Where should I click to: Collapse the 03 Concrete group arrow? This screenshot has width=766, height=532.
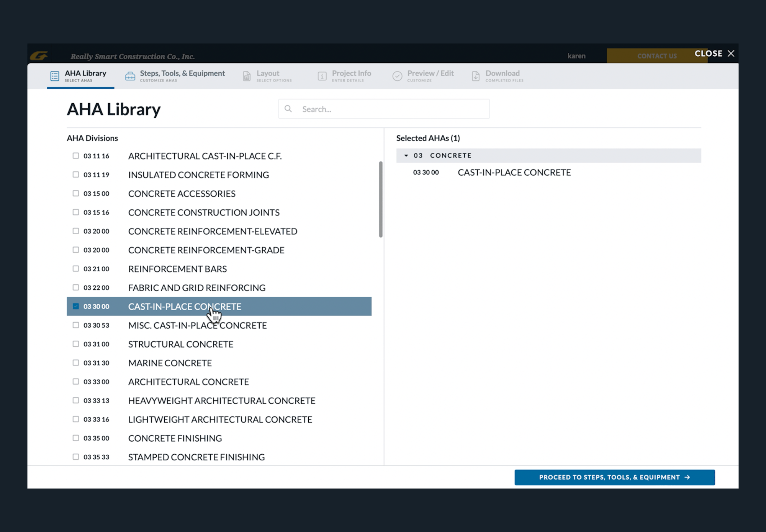(x=406, y=155)
